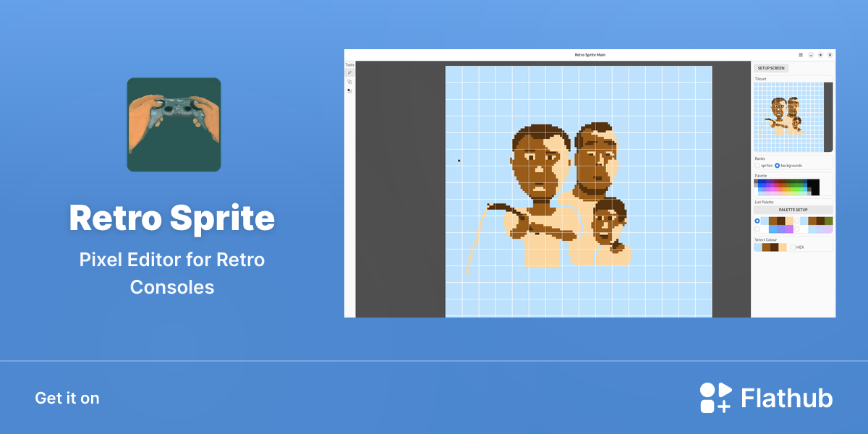This screenshot has height=434, width=868.
Task: Pick the light blue swatch under Select Colour
Action: pos(758,247)
